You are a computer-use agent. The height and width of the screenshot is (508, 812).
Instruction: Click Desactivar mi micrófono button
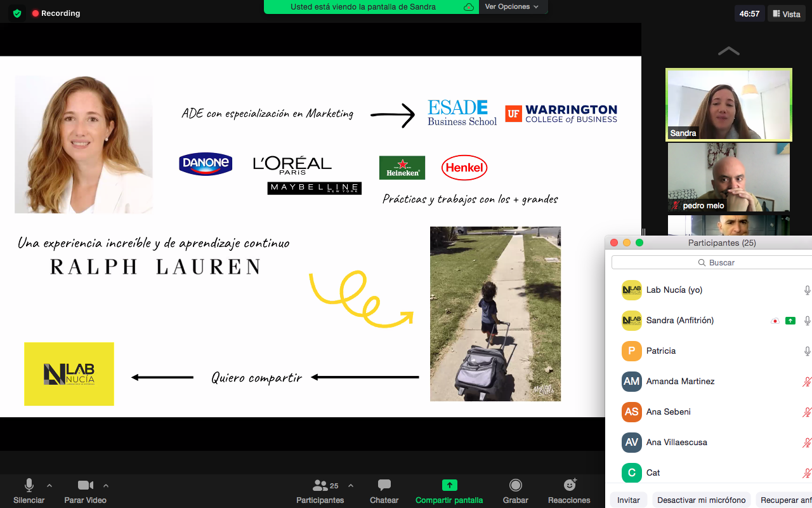pyautogui.click(x=702, y=500)
